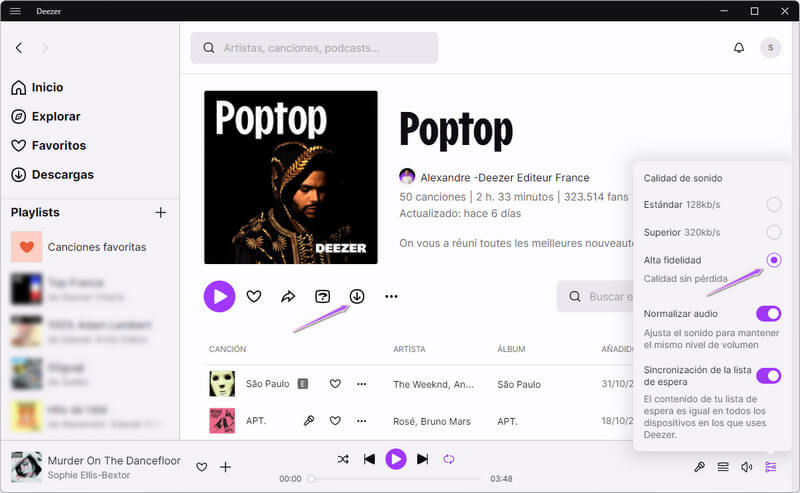
Task: Open APT. track more options
Action: [362, 421]
